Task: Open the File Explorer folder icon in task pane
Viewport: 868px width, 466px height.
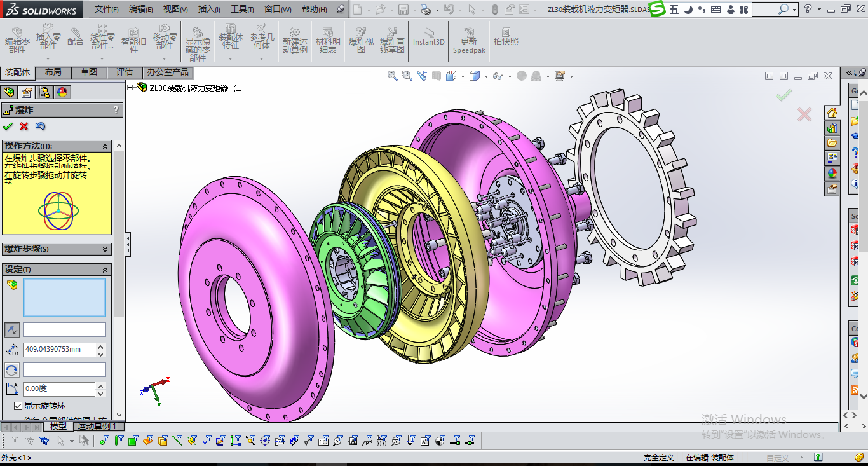Action: pyautogui.click(x=832, y=143)
